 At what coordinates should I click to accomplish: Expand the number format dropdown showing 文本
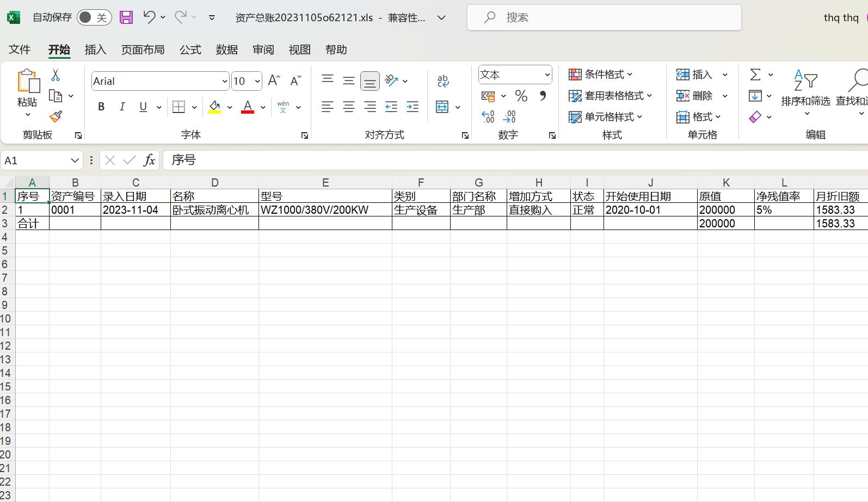(x=547, y=75)
